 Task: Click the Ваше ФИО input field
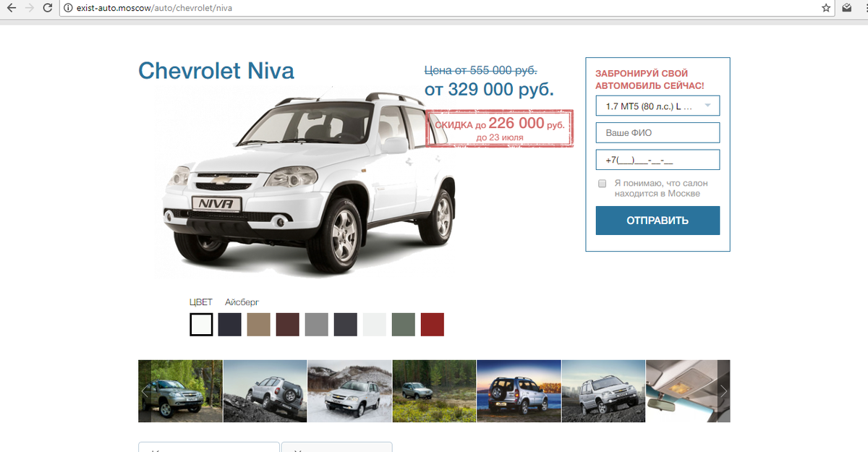click(x=658, y=133)
